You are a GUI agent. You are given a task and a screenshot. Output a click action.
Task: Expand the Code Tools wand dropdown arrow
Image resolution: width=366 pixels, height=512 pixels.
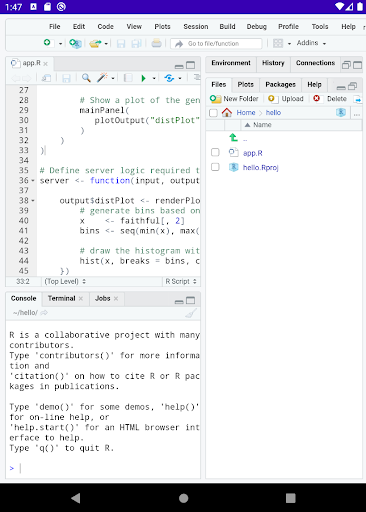(113, 79)
